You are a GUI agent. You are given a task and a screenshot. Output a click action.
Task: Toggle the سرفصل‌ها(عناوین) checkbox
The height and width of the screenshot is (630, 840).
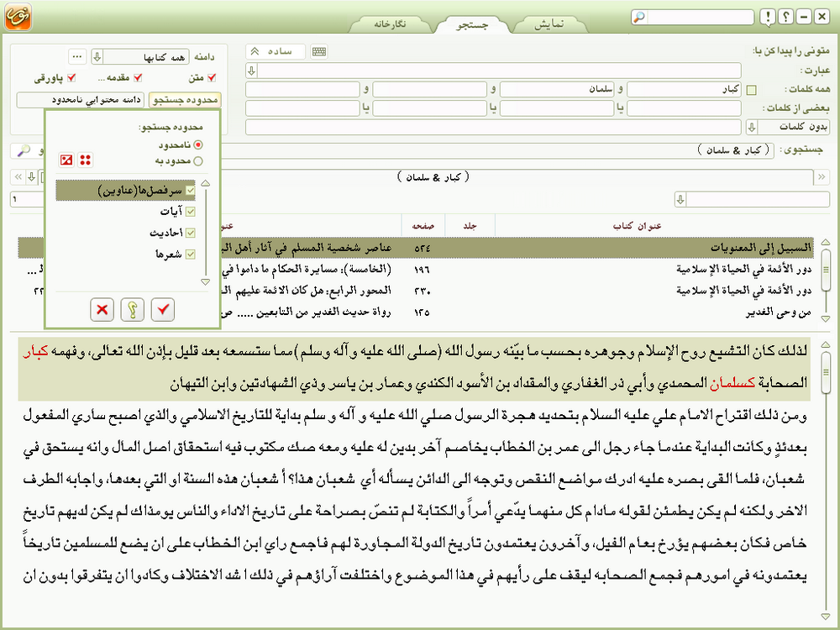[x=190, y=190]
